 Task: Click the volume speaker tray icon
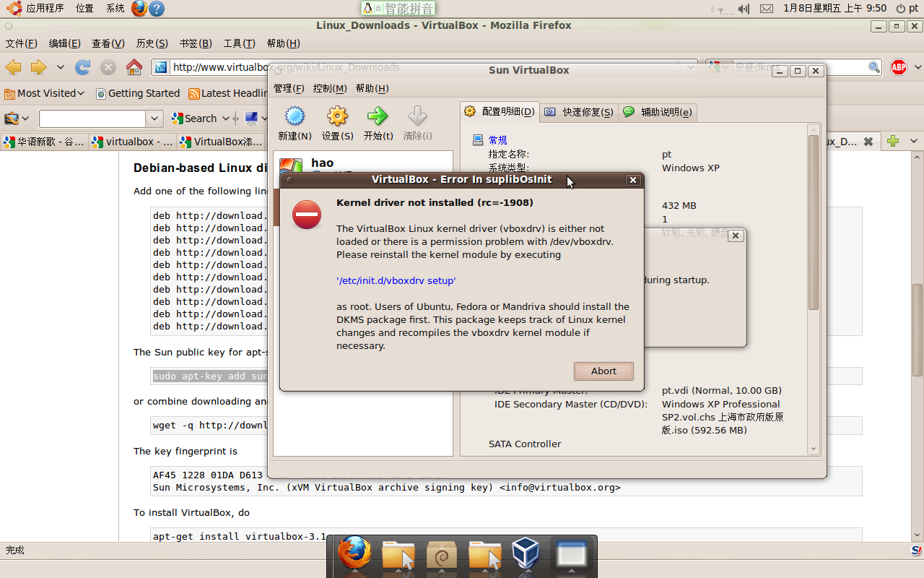tap(744, 8)
